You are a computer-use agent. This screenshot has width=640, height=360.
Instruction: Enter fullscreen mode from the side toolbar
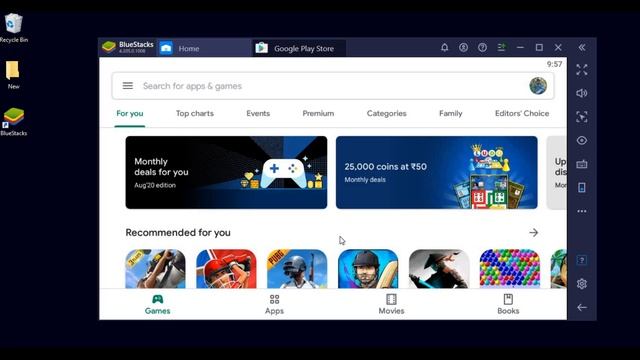click(x=582, y=70)
